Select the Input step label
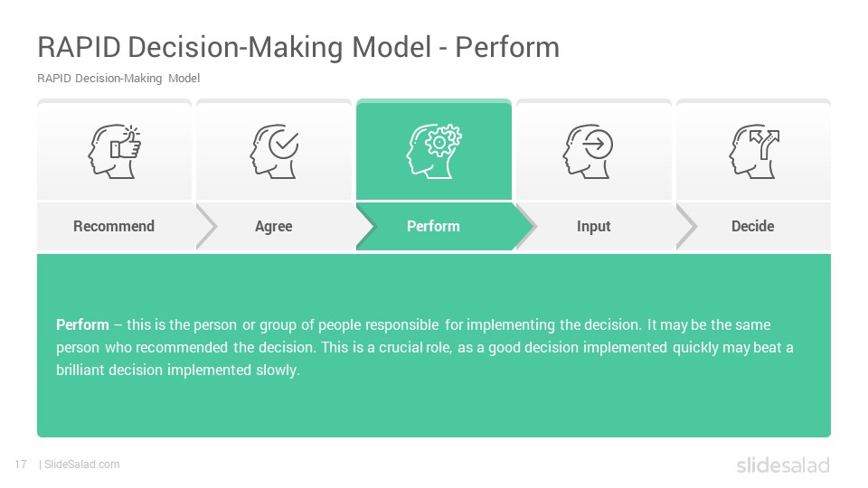Screen dimensions: 868x488 pos(593,226)
